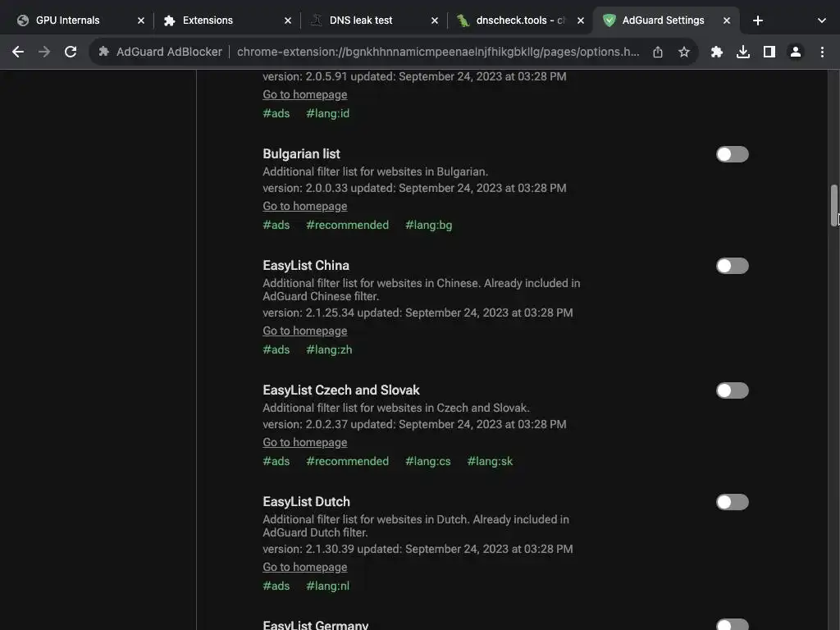
Task: Close the AdGuard Settings tab
Action: click(727, 21)
